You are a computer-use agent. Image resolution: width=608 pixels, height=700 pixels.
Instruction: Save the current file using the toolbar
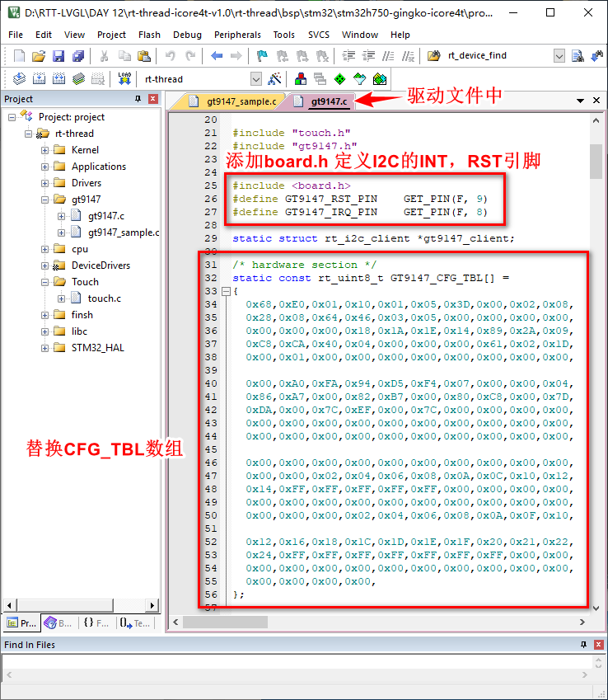(58, 56)
